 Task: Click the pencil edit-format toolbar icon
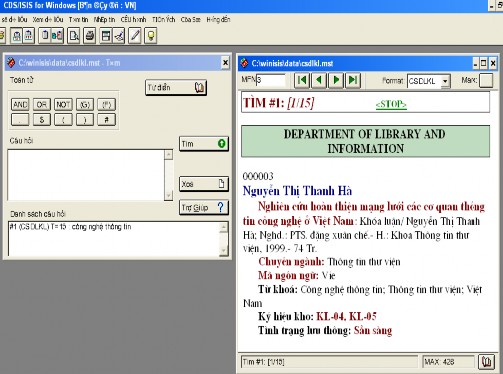(135, 36)
